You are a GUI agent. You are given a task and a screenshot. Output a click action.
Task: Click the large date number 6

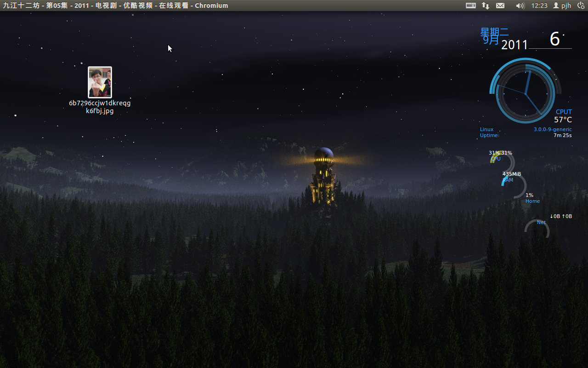[x=554, y=39]
